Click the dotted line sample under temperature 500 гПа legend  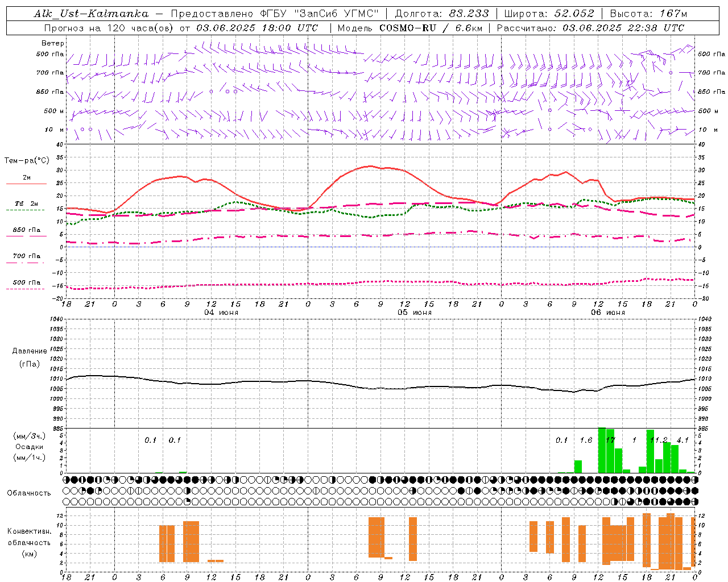(26, 289)
